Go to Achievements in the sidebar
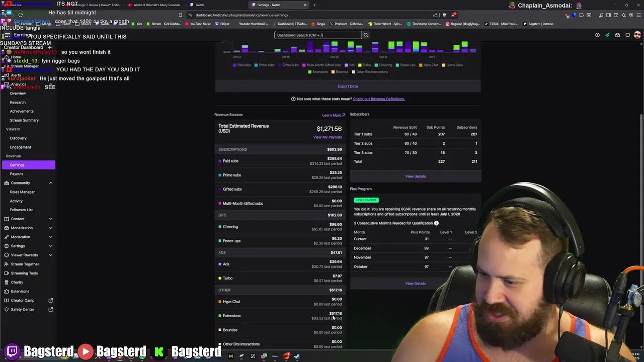Viewport: 644px width, 362px height. 22,111
